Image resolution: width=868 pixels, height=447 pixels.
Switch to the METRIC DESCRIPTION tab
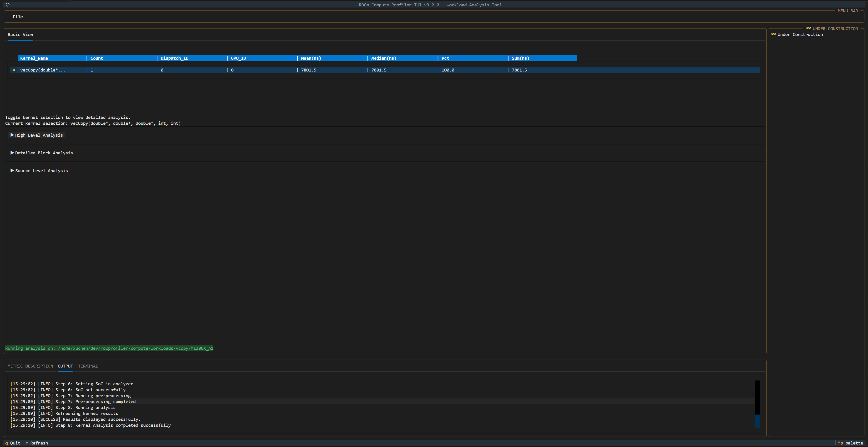(30, 366)
